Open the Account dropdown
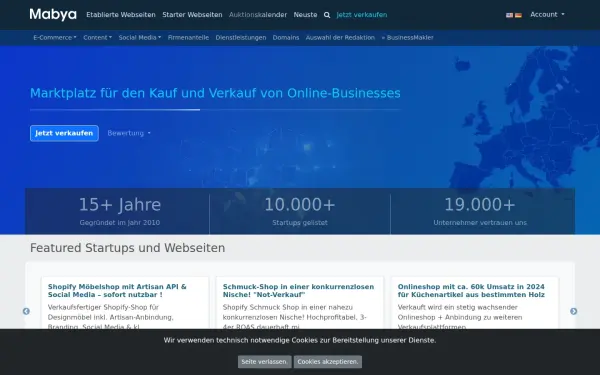600x375 pixels. [547, 15]
